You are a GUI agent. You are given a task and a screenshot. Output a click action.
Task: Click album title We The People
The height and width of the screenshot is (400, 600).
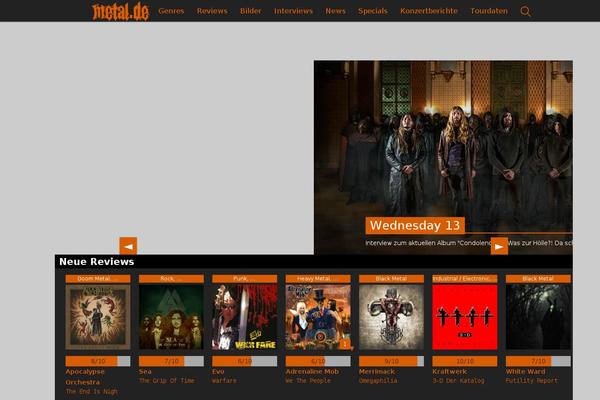coord(308,380)
